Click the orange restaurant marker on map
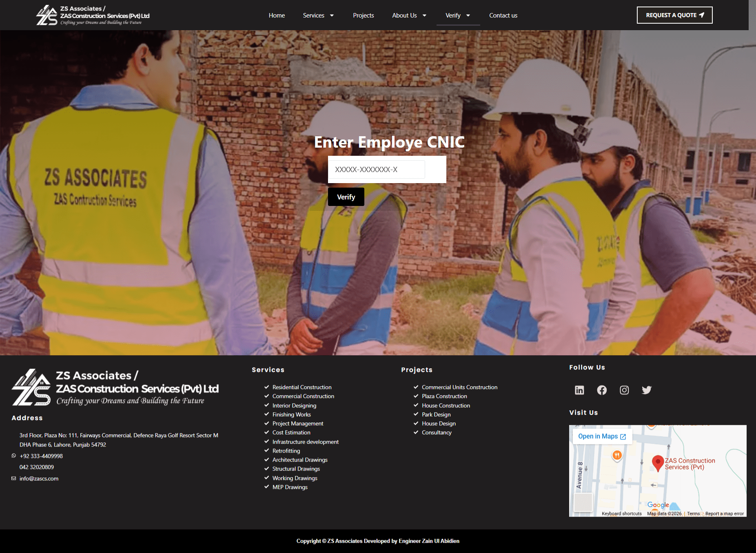Viewport: 756px width, 553px height. [x=617, y=455]
